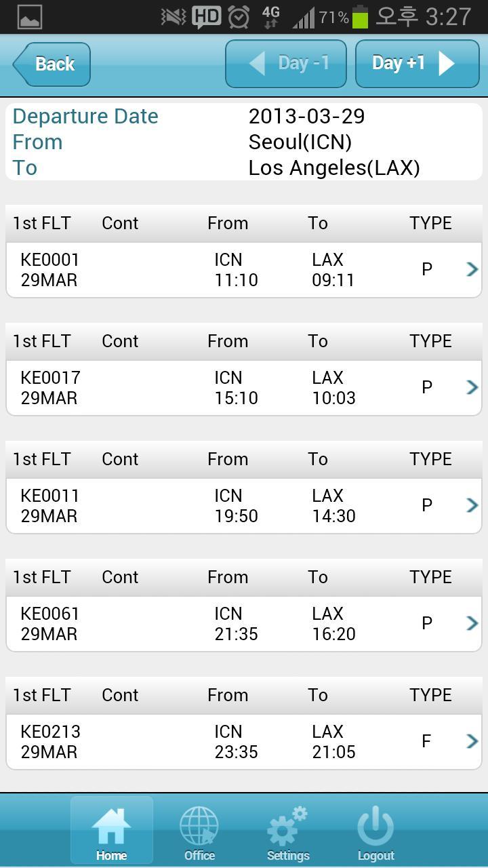
Task: Go back with the Back button
Action: pyautogui.click(x=52, y=64)
